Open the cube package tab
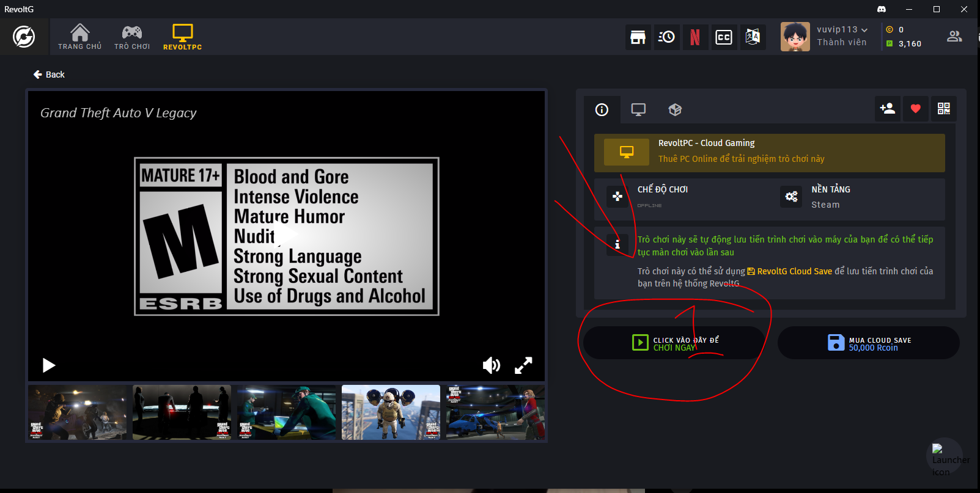The image size is (980, 493). pos(675,109)
